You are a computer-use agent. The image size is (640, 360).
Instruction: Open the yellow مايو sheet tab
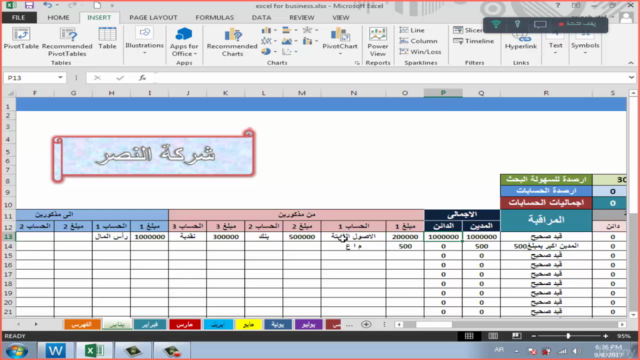[248, 324]
